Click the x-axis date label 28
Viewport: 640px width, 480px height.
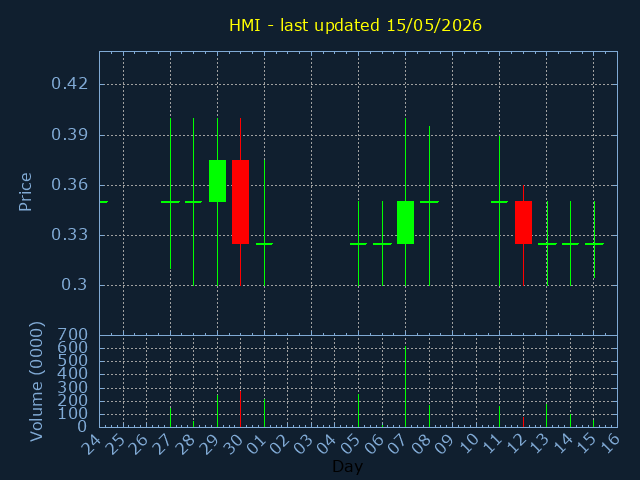pyautogui.click(x=185, y=444)
